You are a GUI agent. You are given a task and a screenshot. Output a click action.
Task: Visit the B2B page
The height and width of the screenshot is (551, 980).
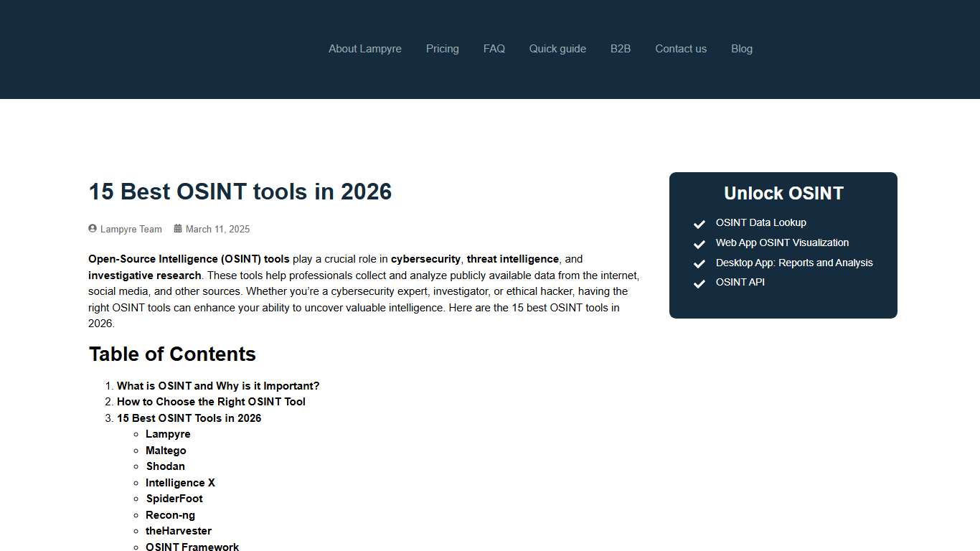(620, 49)
